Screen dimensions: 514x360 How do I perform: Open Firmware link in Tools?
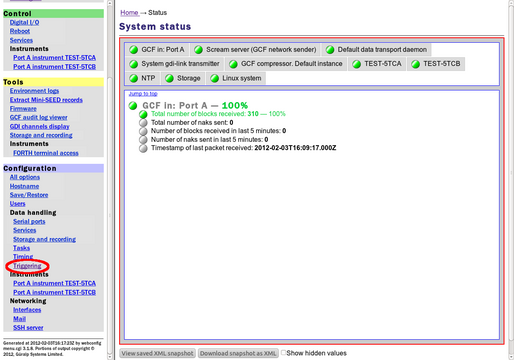tap(23, 109)
